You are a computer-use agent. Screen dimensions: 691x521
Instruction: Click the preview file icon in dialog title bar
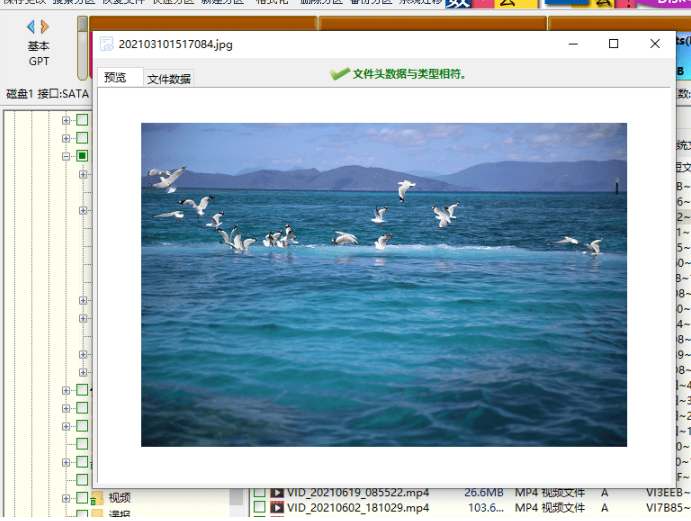pyautogui.click(x=106, y=44)
